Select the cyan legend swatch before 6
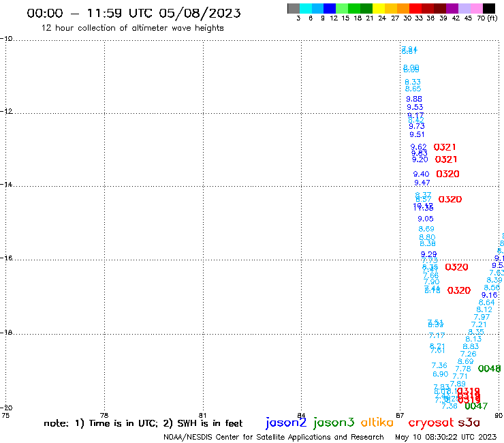The width and height of the screenshot is (504, 443). click(305, 8)
